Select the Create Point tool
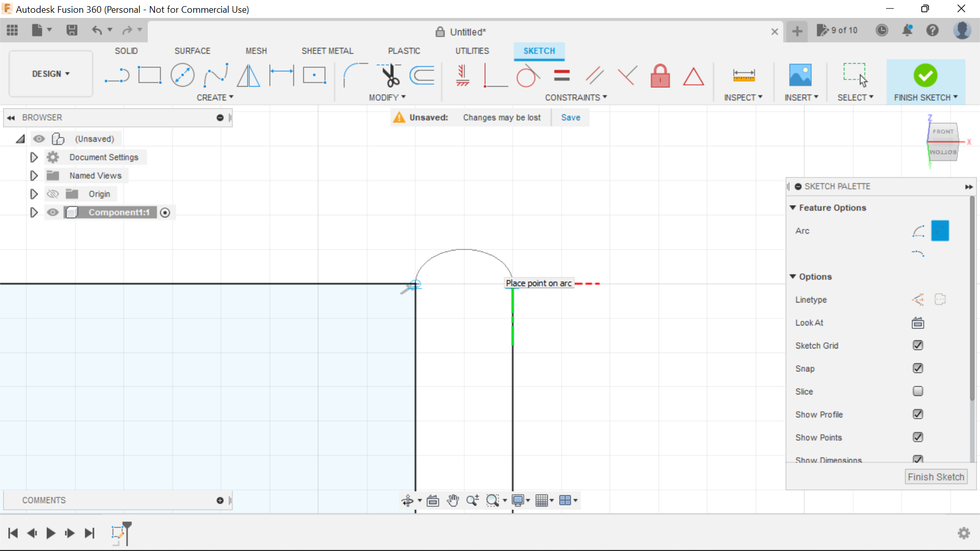The image size is (980, 551). [x=314, y=76]
